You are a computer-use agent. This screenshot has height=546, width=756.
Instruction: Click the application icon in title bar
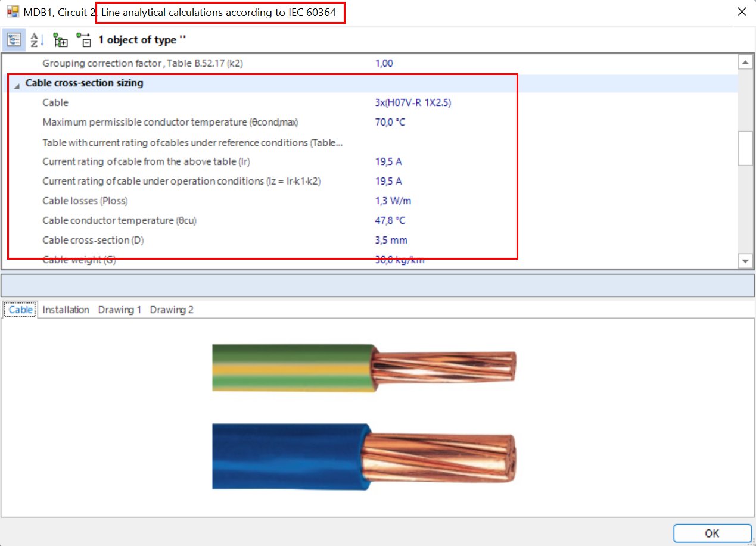12,12
